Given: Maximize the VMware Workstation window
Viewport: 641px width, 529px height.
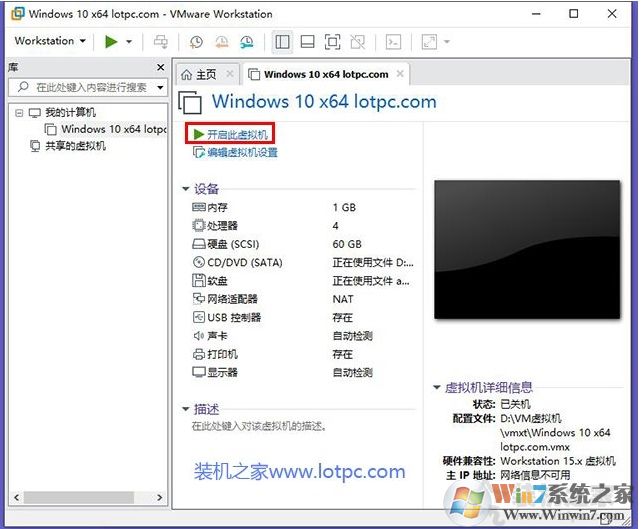Looking at the screenshot, I should click(574, 14).
